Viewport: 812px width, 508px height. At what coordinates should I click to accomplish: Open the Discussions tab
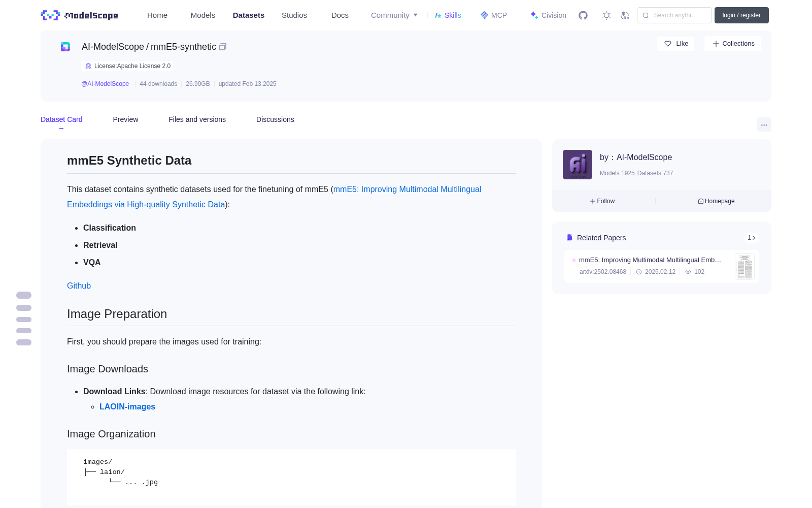275,119
